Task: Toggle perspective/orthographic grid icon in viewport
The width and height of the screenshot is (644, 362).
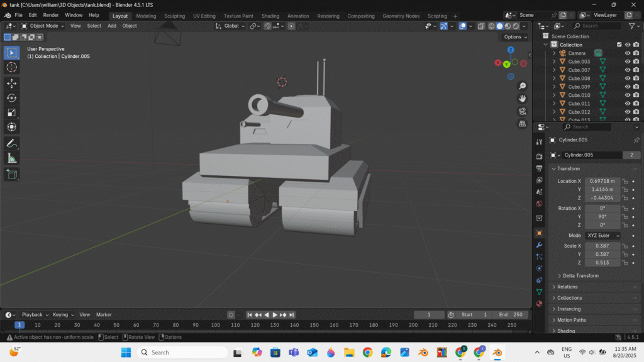Action: [x=522, y=124]
